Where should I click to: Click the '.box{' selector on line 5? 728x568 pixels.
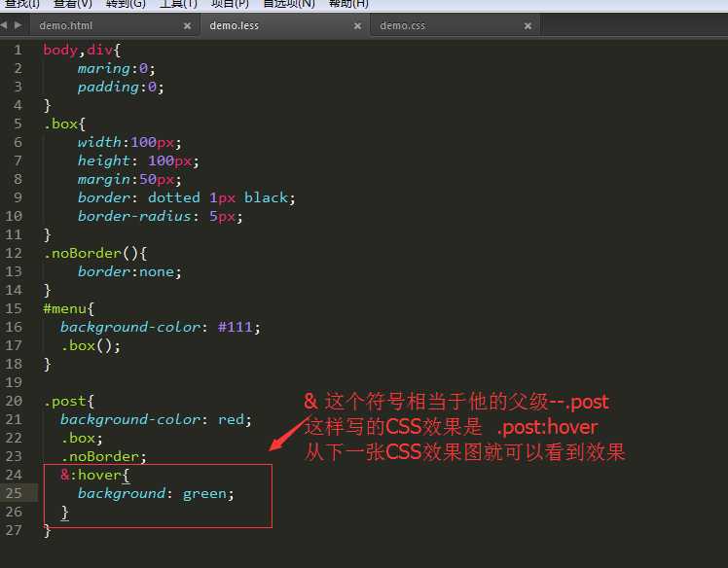[64, 124]
